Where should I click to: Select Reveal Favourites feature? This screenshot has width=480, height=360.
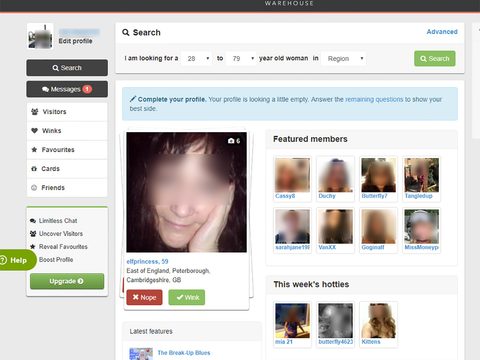coord(63,247)
